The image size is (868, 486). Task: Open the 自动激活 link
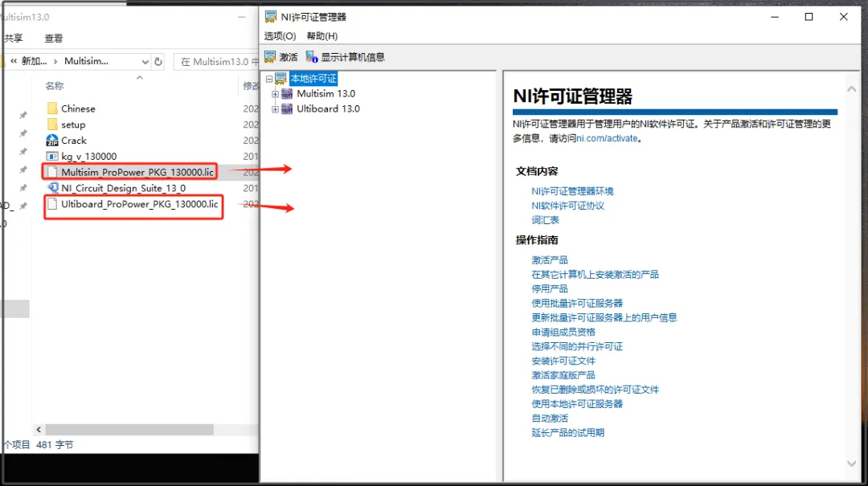click(550, 418)
